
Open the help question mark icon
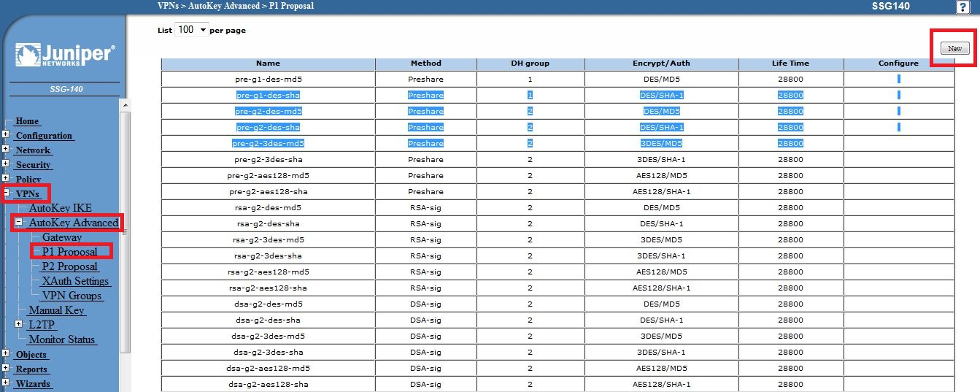coord(963,7)
